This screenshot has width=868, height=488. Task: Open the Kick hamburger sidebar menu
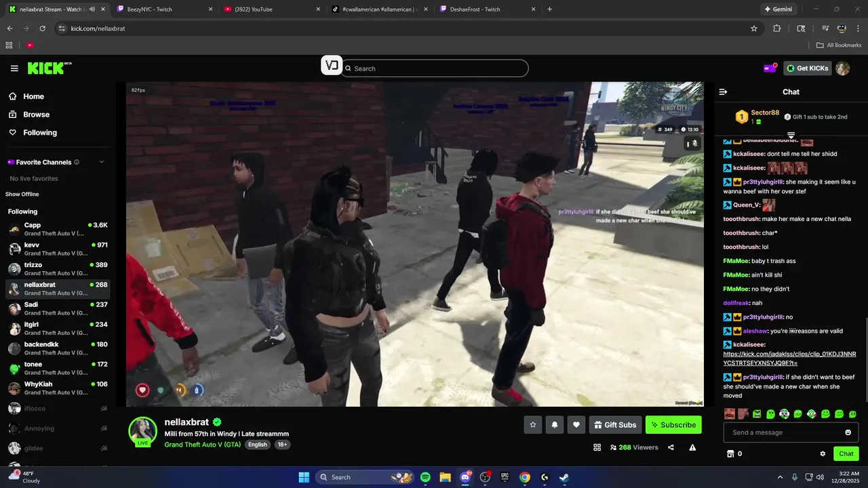pyautogui.click(x=14, y=68)
